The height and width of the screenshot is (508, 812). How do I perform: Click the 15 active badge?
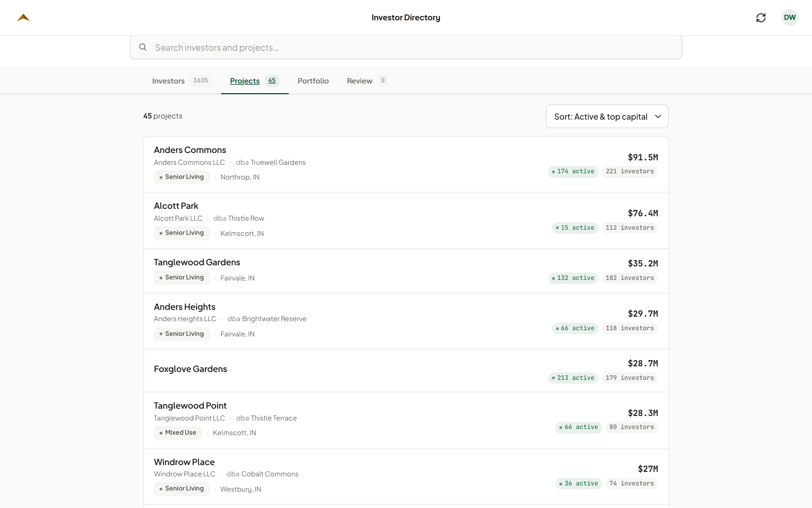click(x=575, y=228)
